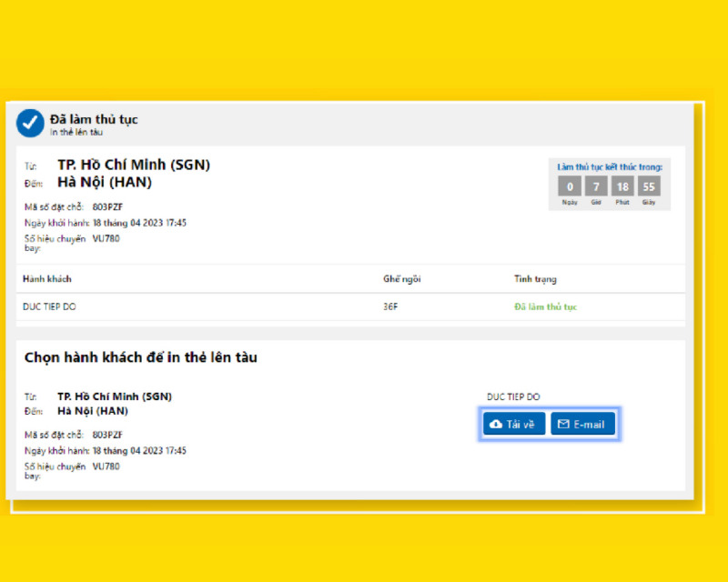The image size is (728, 582).
Task: Click the Tải về download button
Action: [513, 423]
